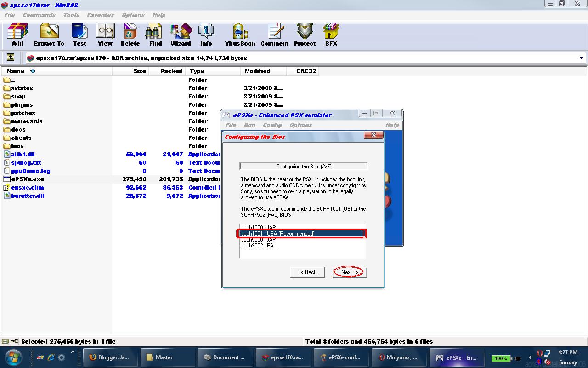The width and height of the screenshot is (588, 368).
Task: Select the sstates folder name
Action: [x=22, y=88]
